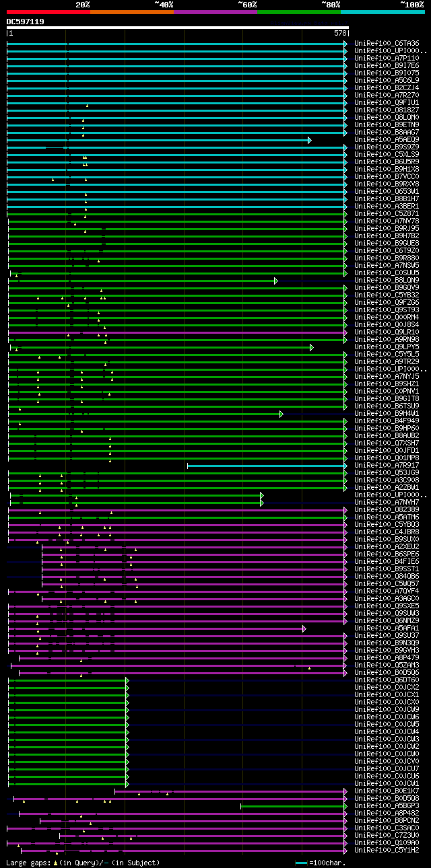Select the UniRef100_Q5ZAM3 label
Viewport: 431px width, 868px height.
pos(387,665)
